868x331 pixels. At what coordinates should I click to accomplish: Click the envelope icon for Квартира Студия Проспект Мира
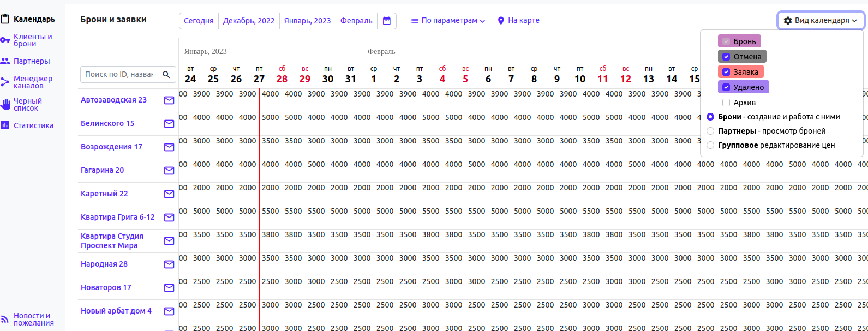click(x=169, y=241)
